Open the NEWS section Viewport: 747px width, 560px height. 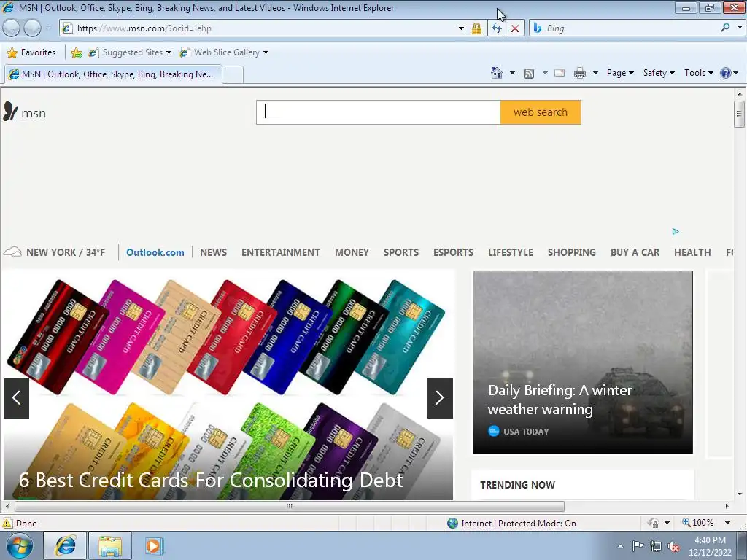(214, 252)
